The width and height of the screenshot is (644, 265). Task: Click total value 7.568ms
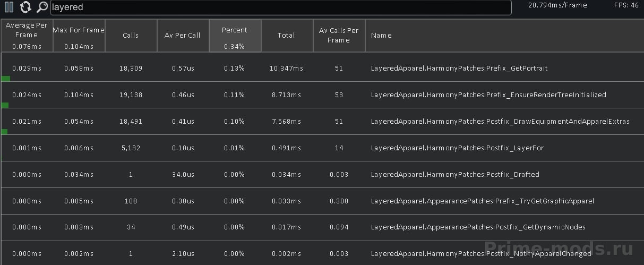coord(286,122)
